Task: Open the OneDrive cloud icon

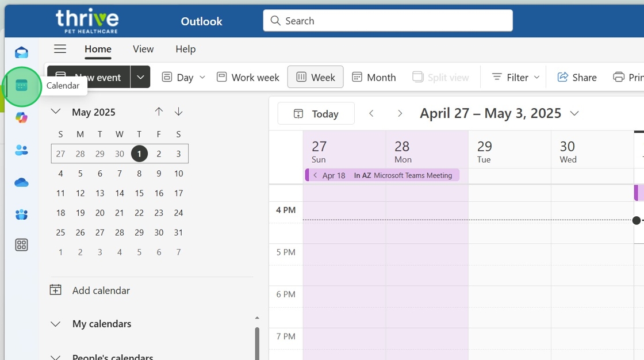Action: pos(21,182)
